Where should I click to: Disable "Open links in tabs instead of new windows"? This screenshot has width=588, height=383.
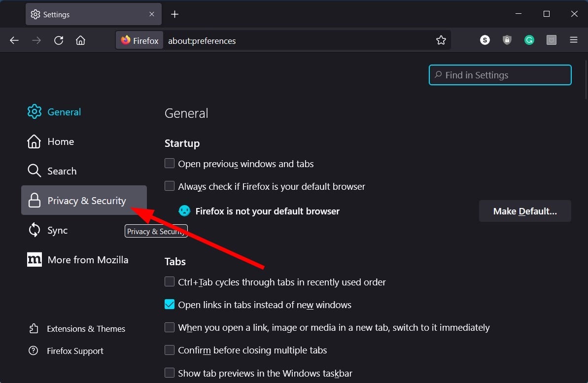(x=170, y=304)
